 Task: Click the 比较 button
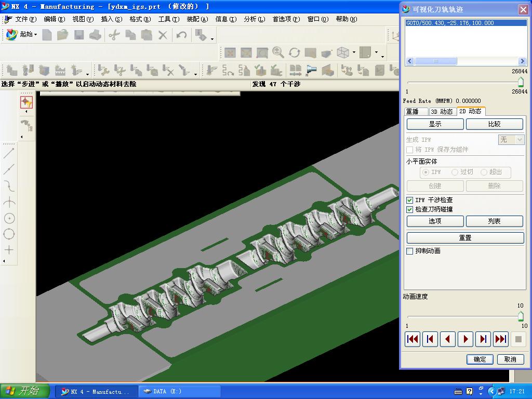(494, 124)
